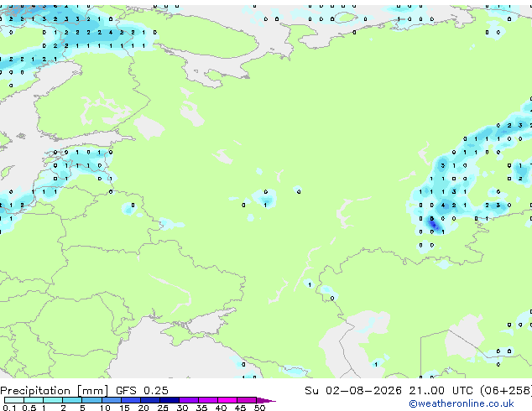Image resolution: width=532 pixels, height=411 pixels.
Task: Pick the 10–15 mm legend color swatch
Action: 111,400
